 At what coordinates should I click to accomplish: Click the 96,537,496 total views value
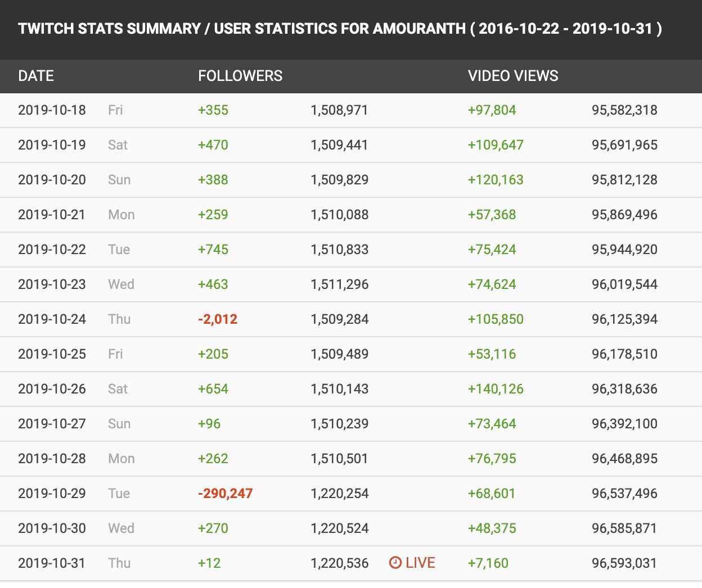[x=624, y=494]
